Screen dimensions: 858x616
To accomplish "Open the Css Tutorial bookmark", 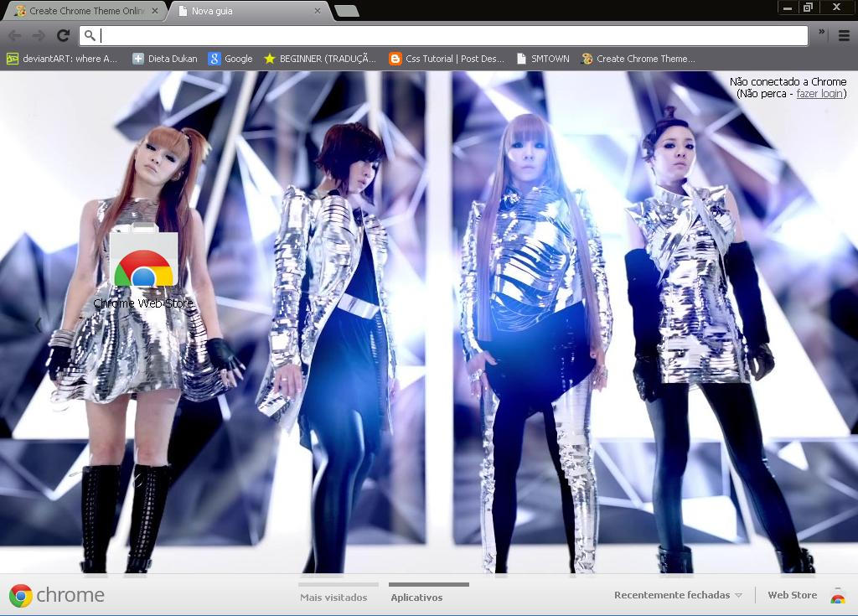I will (447, 59).
